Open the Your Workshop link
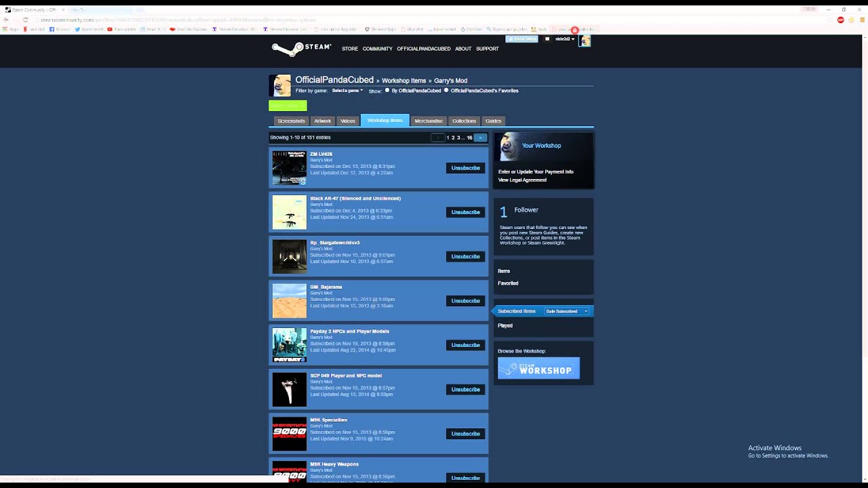 pos(541,146)
